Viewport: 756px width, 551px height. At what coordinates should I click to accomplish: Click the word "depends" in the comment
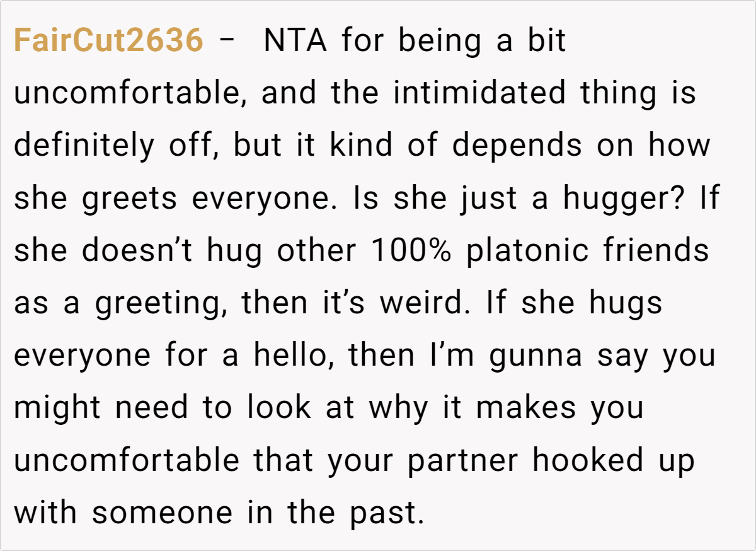point(517,146)
